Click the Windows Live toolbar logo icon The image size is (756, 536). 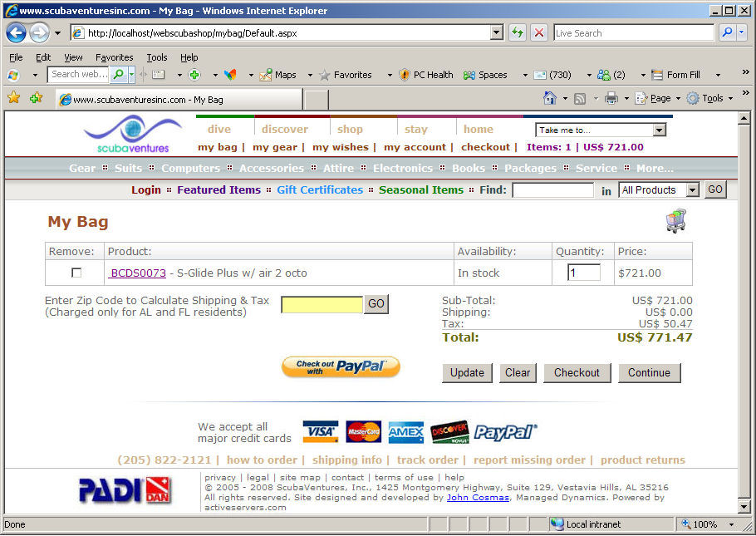pos(13,75)
